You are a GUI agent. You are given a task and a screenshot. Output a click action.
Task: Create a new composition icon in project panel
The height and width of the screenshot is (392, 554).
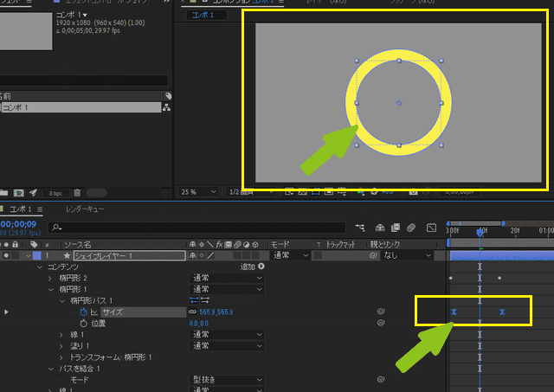19,193
